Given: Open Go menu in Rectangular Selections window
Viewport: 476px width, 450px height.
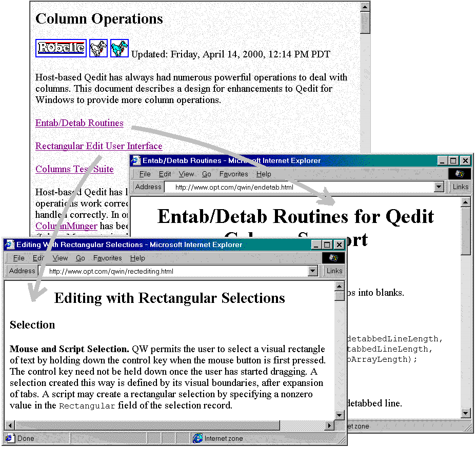Looking at the screenshot, I should pyautogui.click(x=81, y=258).
